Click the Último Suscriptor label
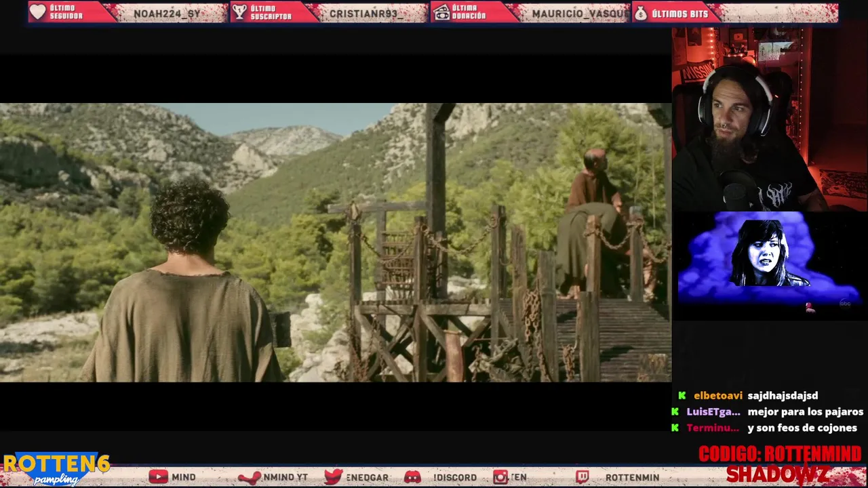The image size is (868, 488). point(271,13)
